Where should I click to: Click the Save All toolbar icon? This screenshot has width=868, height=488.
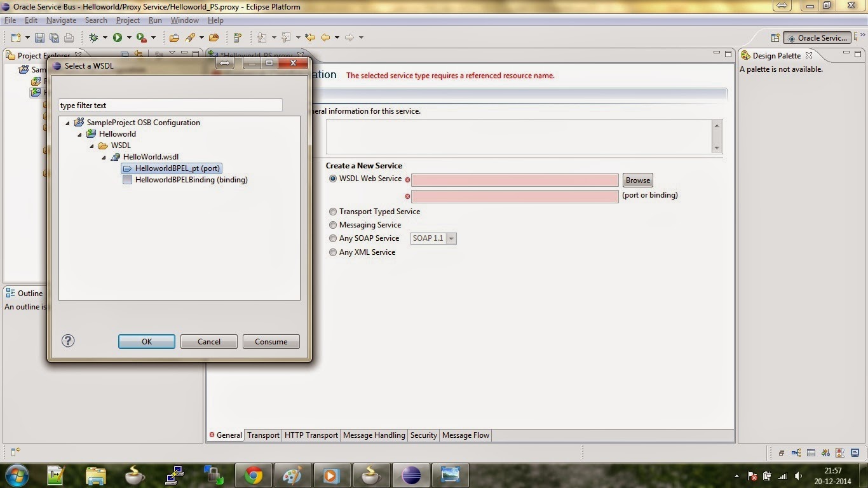click(x=54, y=38)
